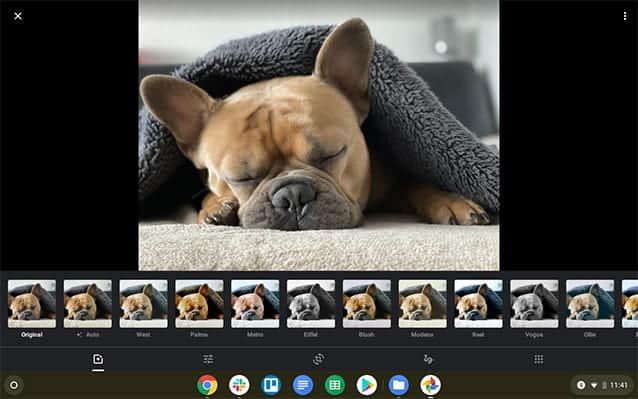This screenshot has width=638, height=399.
Task: Apply the Blush filter thumbnail
Action: pyautogui.click(x=367, y=303)
